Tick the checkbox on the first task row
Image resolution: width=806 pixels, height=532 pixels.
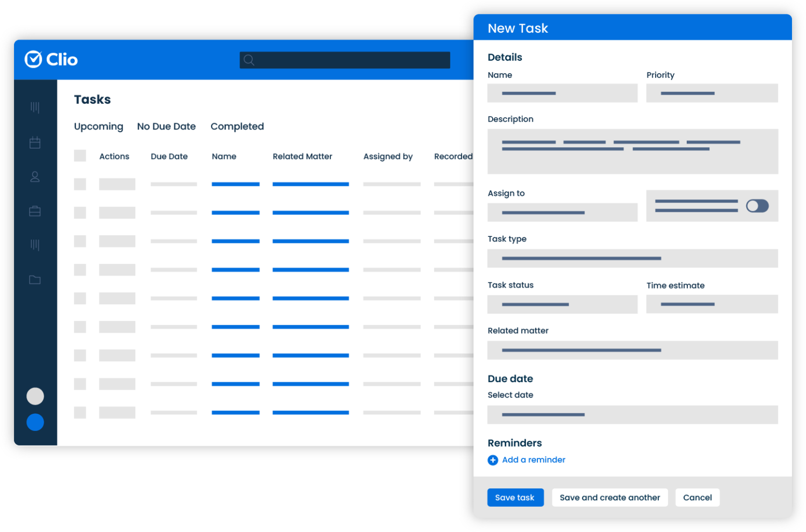coord(80,184)
